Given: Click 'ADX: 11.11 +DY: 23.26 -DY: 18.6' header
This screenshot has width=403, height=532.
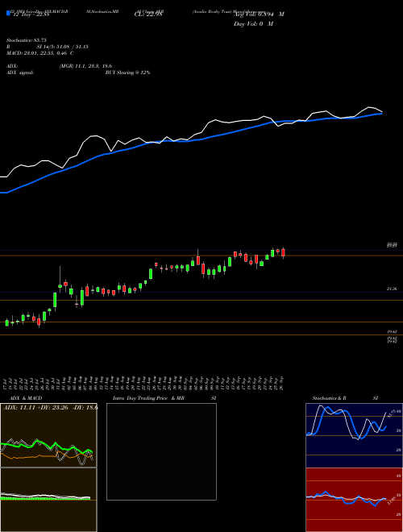Looking at the screenshot, I should [51, 407].
